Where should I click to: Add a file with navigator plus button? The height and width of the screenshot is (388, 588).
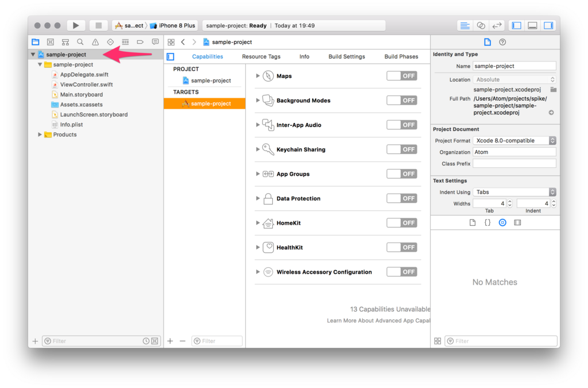click(35, 341)
